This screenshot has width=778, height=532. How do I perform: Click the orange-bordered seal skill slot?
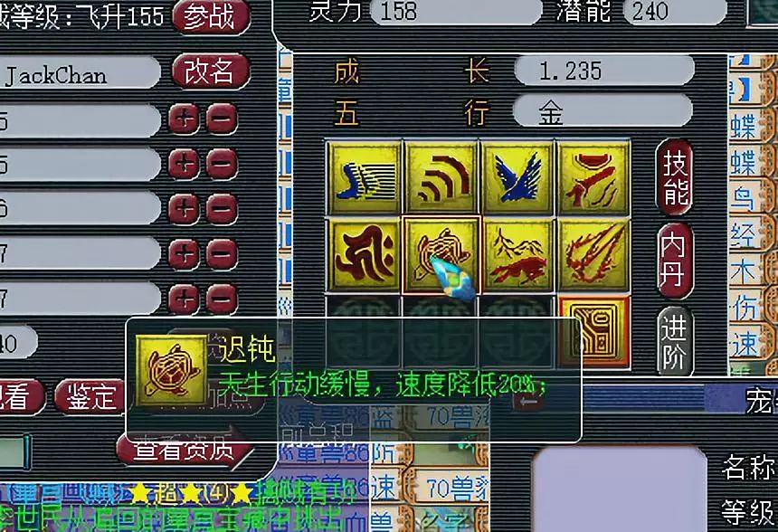tap(594, 332)
